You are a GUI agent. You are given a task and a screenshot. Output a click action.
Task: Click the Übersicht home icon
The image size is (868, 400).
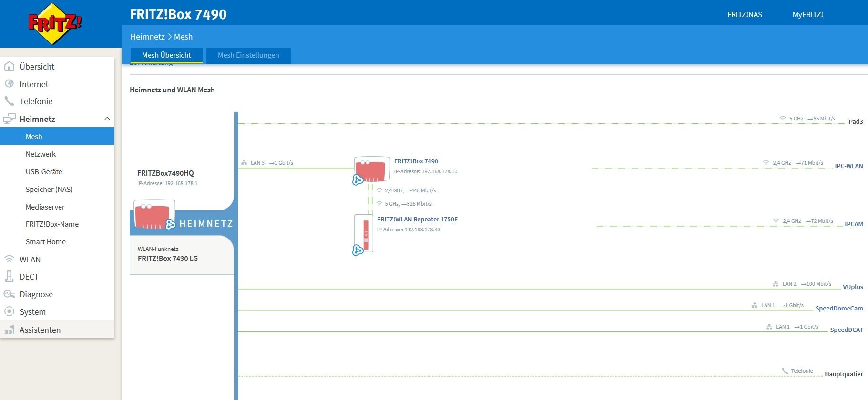coord(9,67)
